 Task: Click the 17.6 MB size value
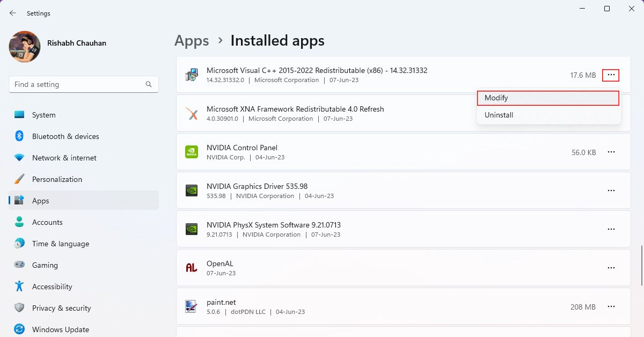click(x=583, y=75)
